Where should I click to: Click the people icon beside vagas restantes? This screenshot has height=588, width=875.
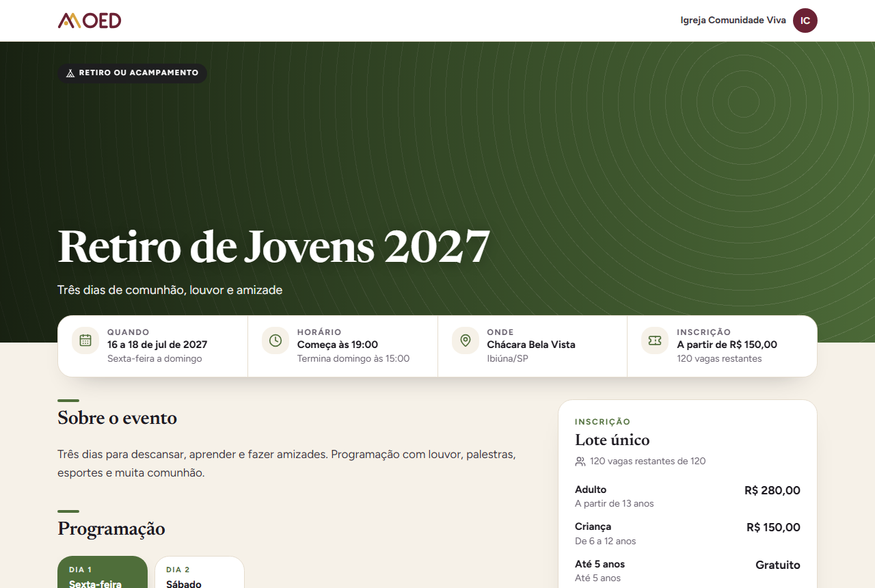pyautogui.click(x=580, y=462)
